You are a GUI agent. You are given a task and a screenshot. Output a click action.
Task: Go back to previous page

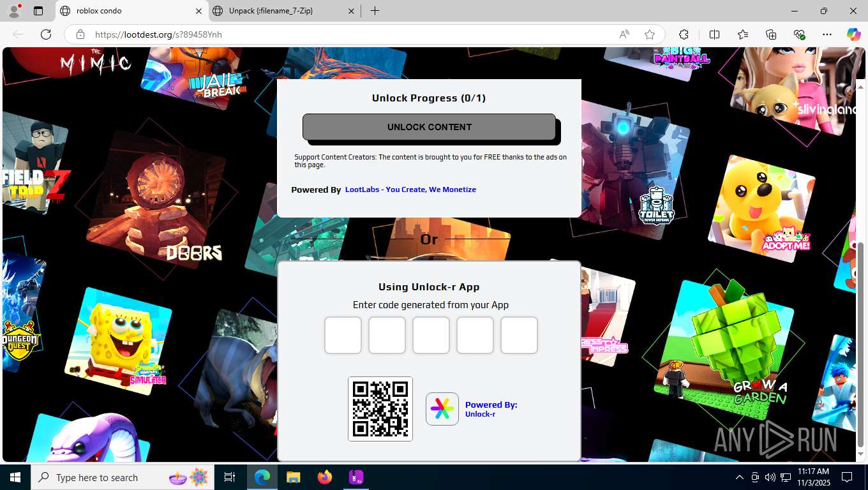[18, 34]
